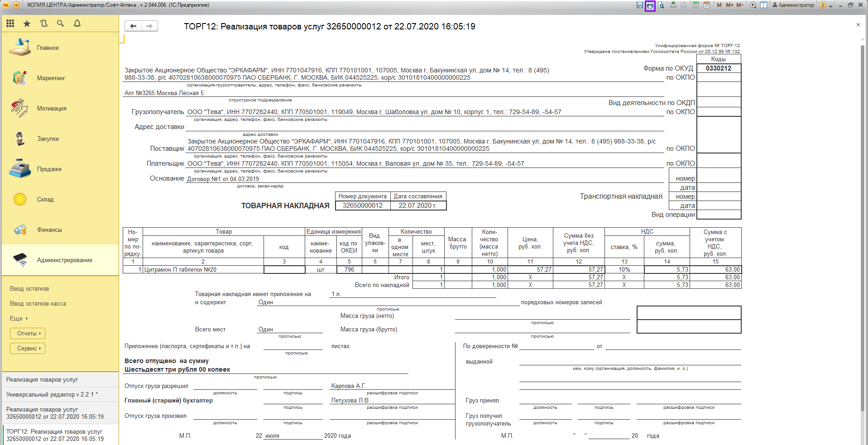Open the calculator icon in the top toolbar
Viewport: 868px width, 445px height.
click(695, 5)
